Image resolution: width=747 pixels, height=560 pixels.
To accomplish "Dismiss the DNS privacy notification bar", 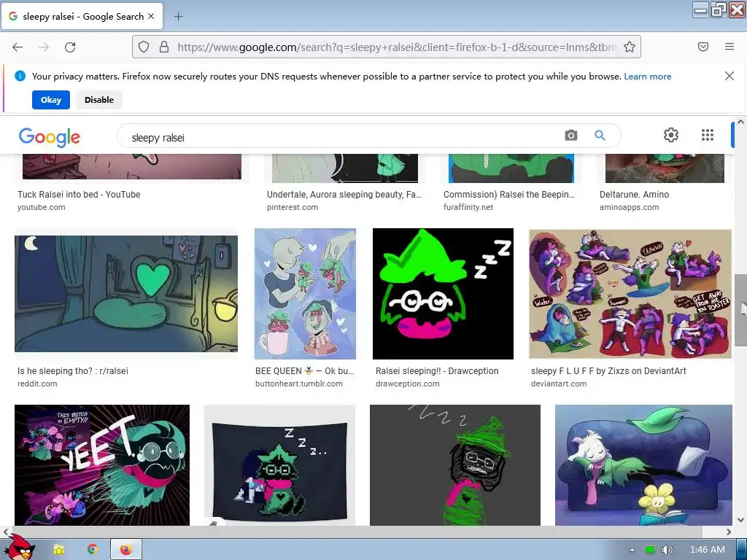I will [x=729, y=76].
